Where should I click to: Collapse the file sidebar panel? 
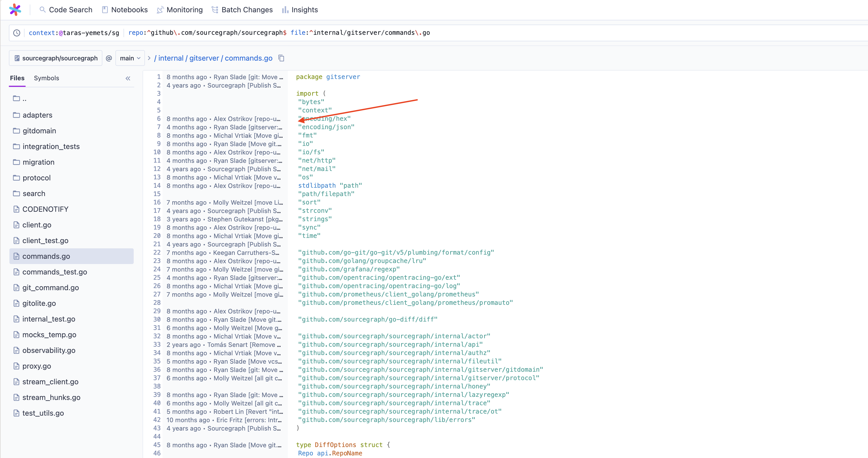[x=128, y=78]
